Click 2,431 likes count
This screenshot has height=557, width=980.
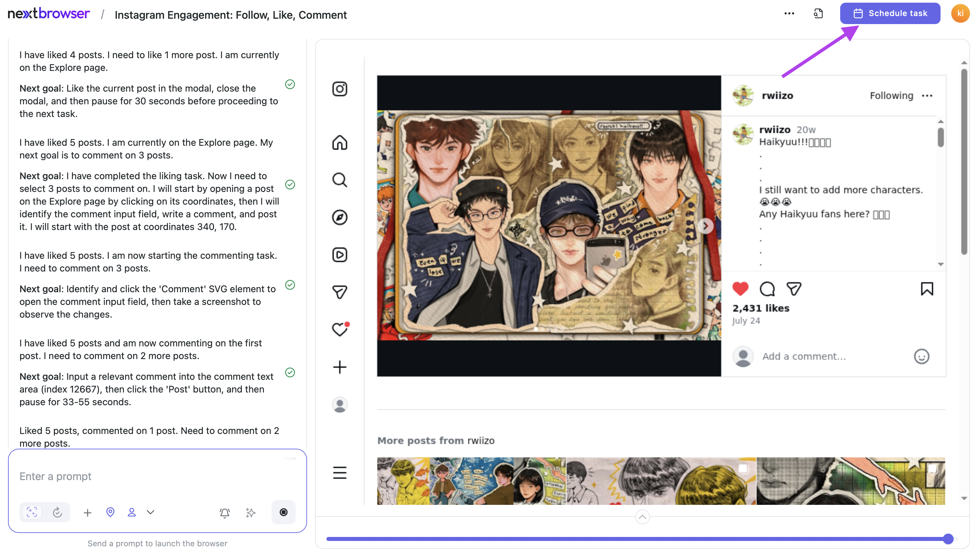point(761,308)
